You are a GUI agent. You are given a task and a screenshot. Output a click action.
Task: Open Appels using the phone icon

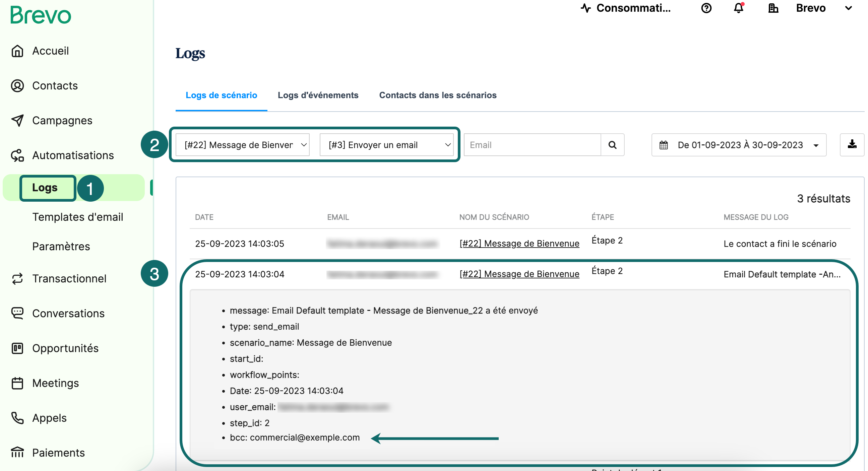coord(17,418)
